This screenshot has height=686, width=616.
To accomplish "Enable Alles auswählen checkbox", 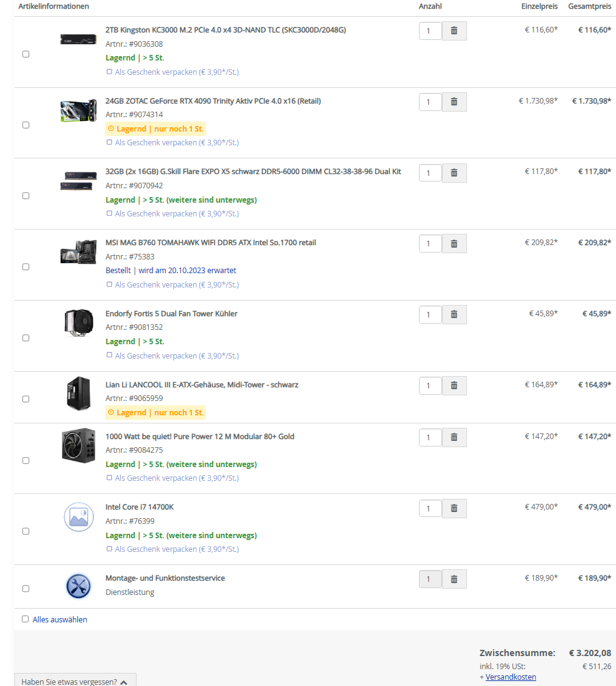I will point(26,619).
